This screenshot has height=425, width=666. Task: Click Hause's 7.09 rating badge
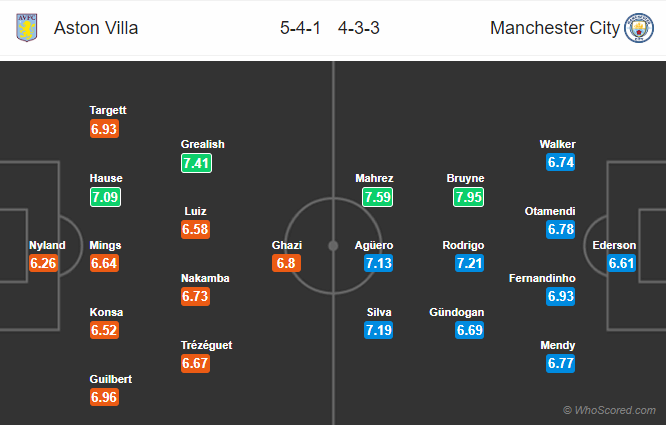point(105,197)
